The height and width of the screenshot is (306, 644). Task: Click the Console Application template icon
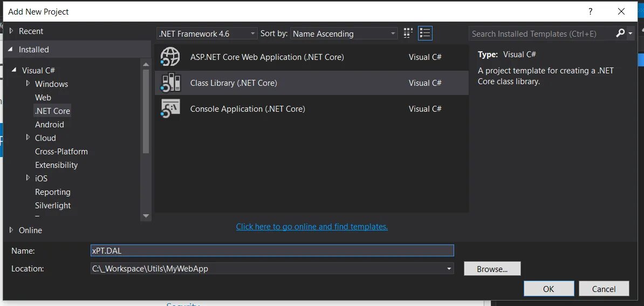pos(170,109)
